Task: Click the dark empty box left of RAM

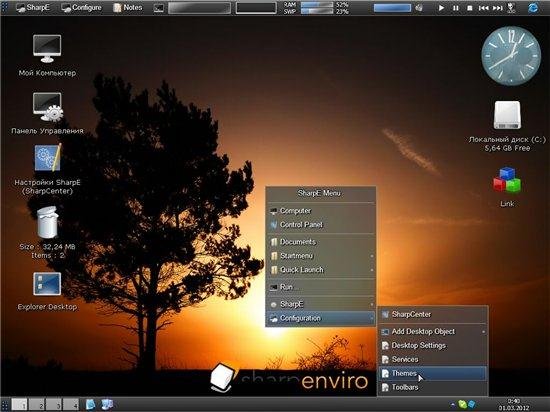Action: (x=256, y=8)
